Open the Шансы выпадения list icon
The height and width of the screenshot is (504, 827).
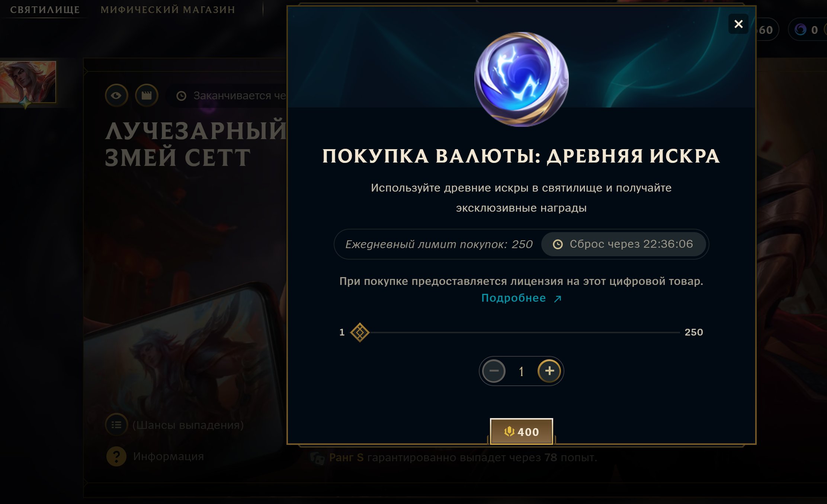pos(116,425)
